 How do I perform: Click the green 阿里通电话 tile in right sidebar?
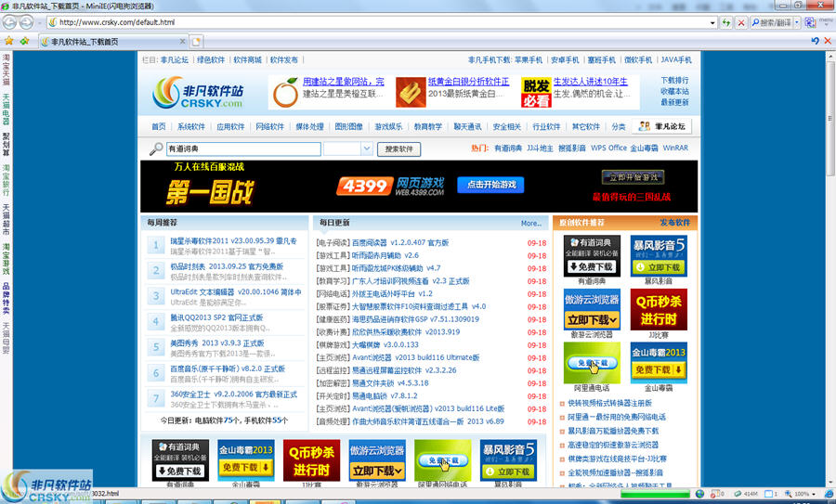[x=592, y=363]
